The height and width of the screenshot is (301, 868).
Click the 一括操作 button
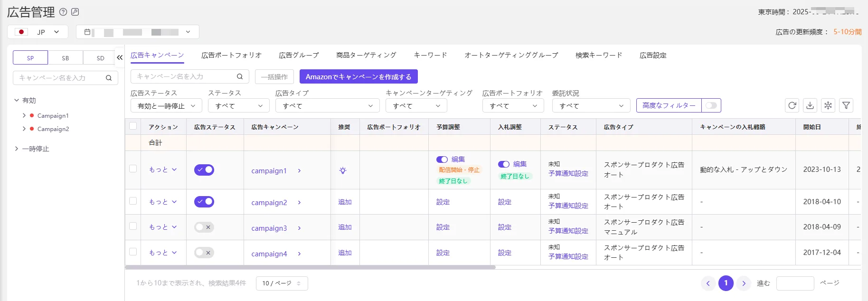[274, 76]
